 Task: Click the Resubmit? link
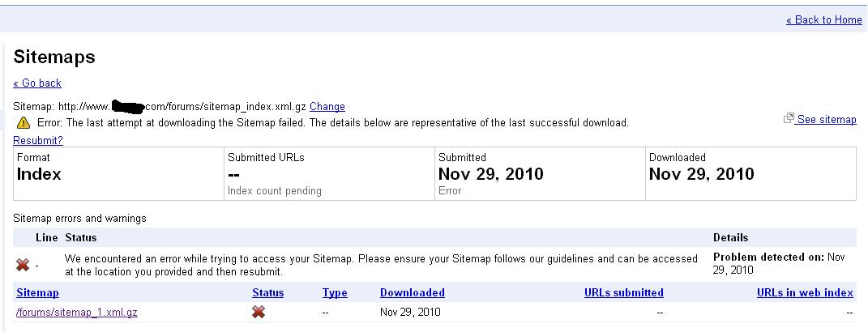coord(38,141)
